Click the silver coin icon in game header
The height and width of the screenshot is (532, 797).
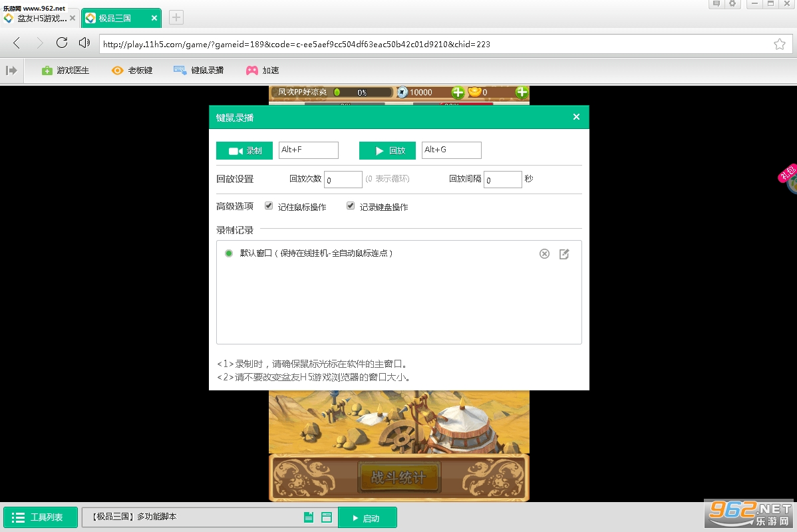point(402,92)
